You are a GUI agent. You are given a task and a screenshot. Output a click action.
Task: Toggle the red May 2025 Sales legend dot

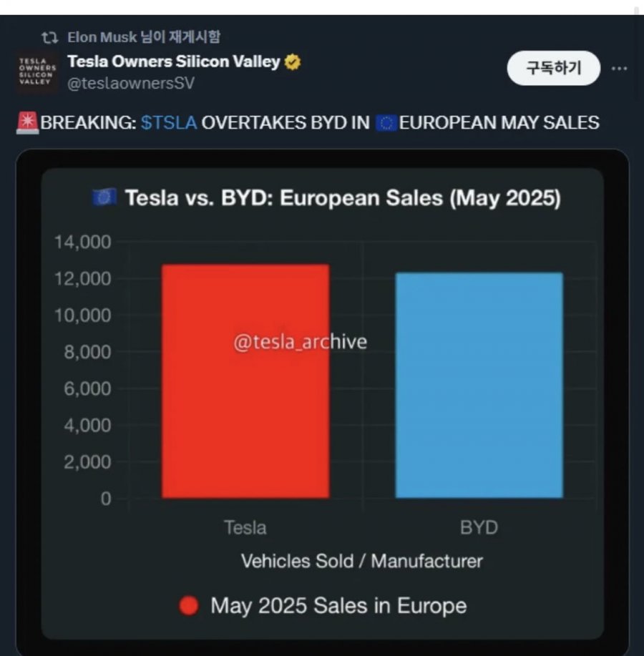(x=189, y=606)
